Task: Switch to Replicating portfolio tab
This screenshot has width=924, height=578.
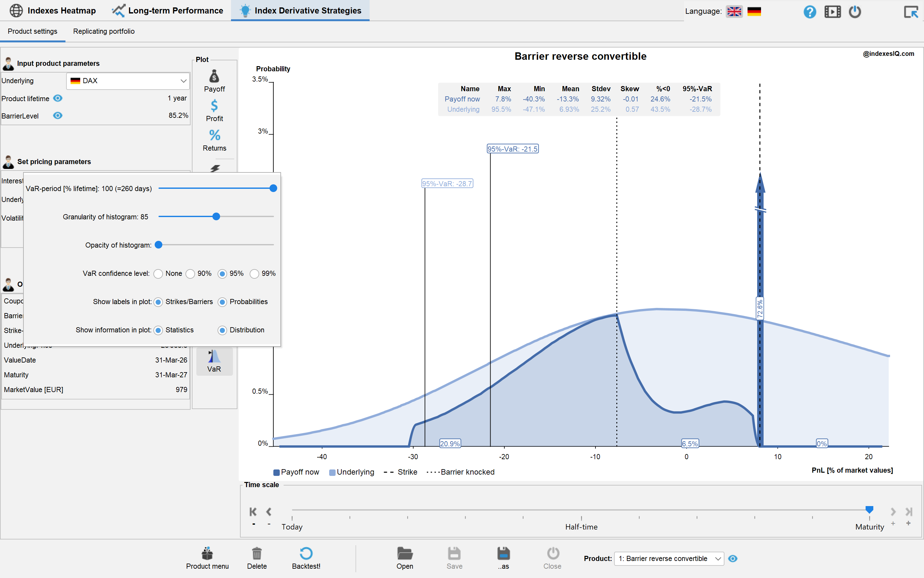Action: coord(104,31)
